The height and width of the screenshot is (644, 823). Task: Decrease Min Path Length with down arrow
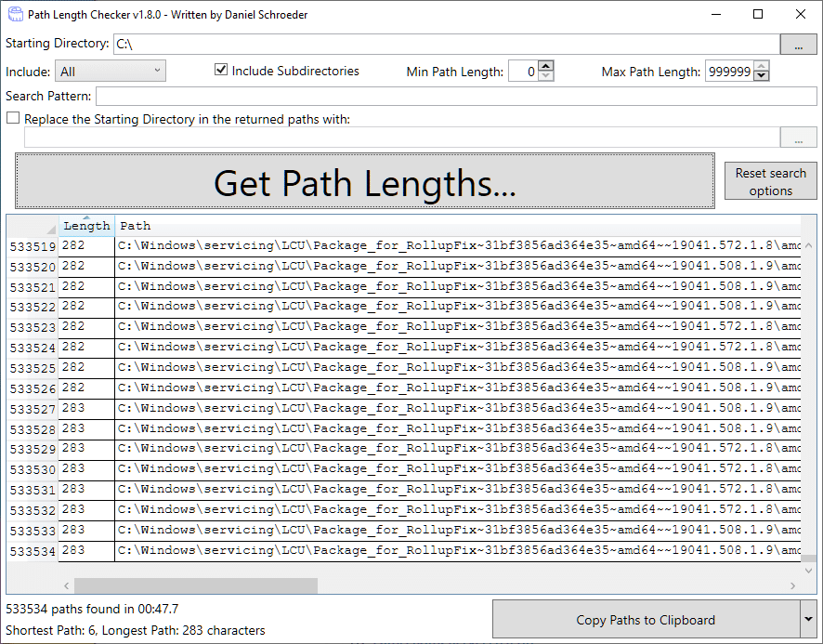point(546,76)
